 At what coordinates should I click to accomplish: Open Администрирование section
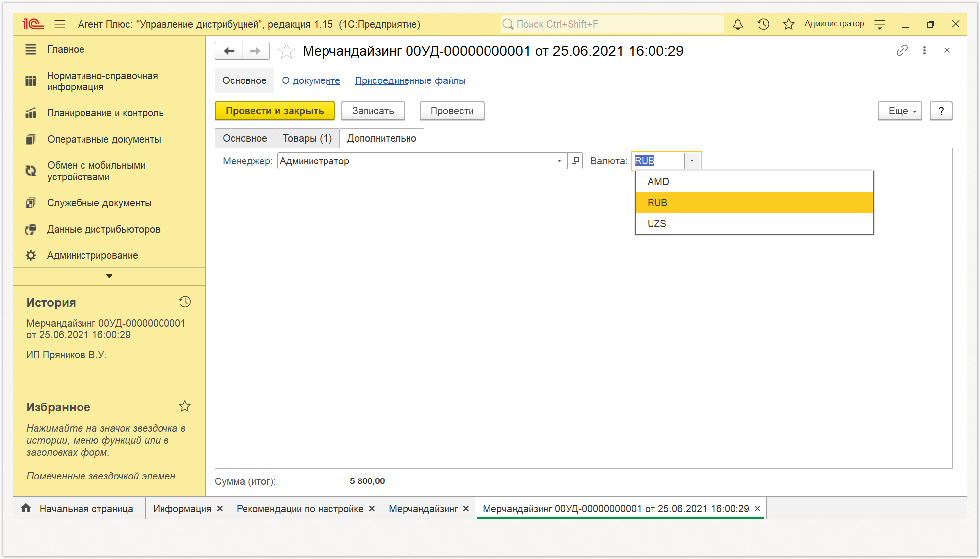click(92, 255)
